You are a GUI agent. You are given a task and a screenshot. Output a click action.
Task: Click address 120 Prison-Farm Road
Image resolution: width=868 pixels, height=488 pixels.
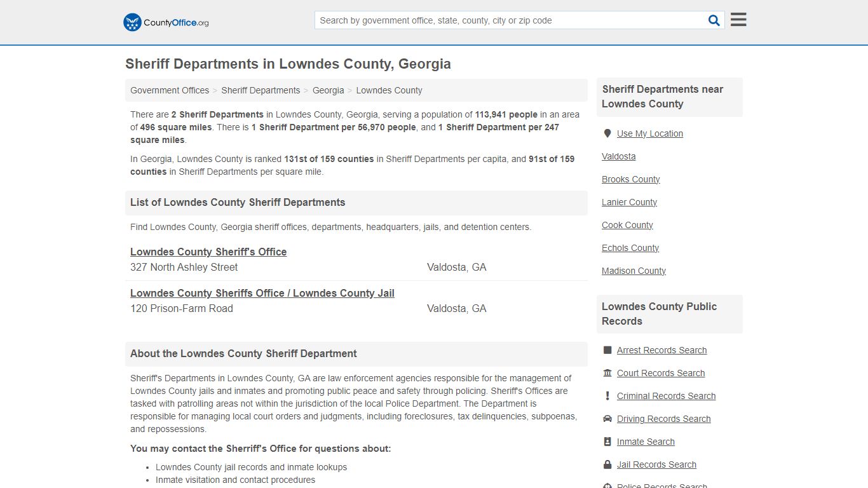coord(182,309)
